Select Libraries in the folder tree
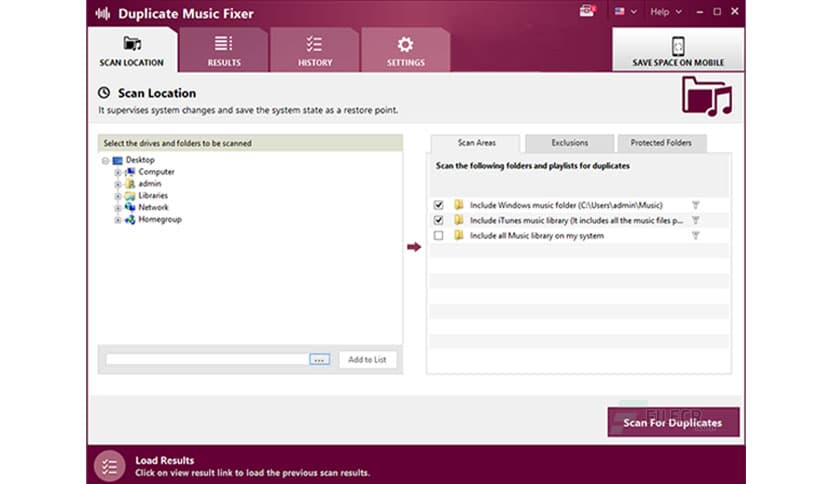Viewport: 836px width, 484px height. coord(153,196)
